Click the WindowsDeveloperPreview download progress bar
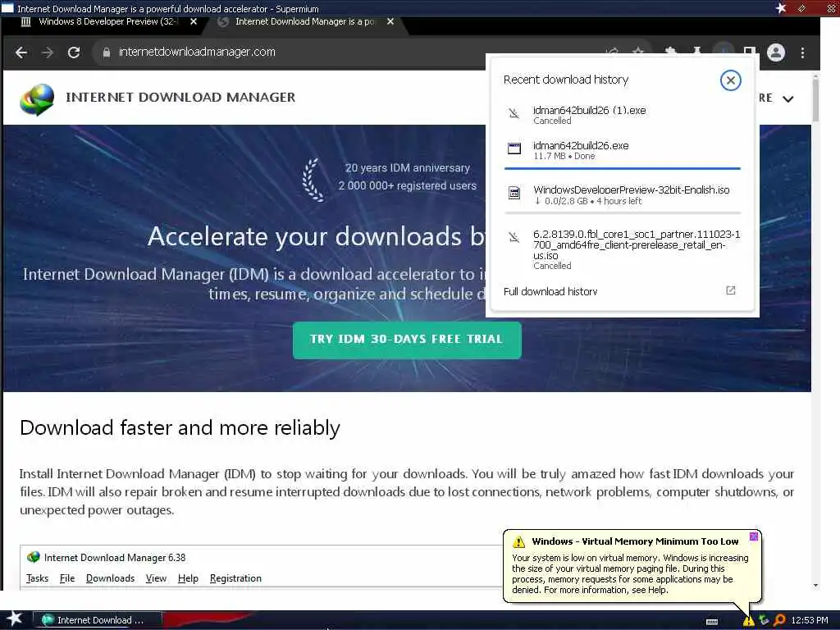840x630 pixels. (623, 213)
